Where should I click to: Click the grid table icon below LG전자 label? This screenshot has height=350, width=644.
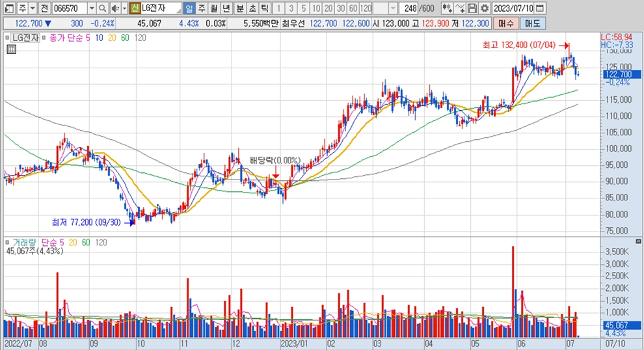coord(10,48)
